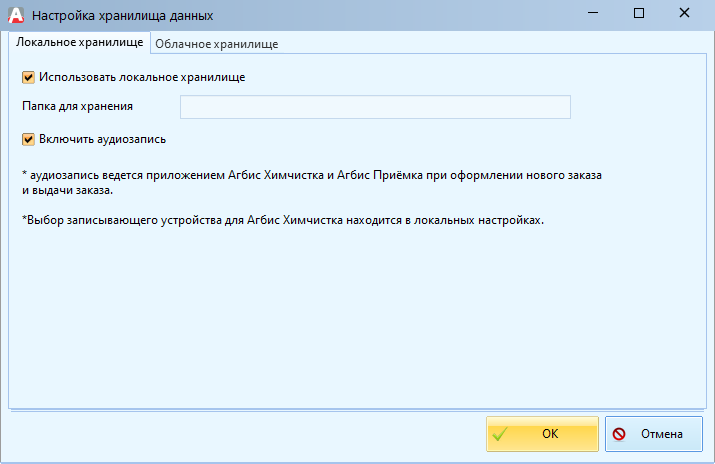Click the 'Использовать локальное хранилище' label text
Viewport: 715px width, 464px height.
pyautogui.click(x=142, y=76)
